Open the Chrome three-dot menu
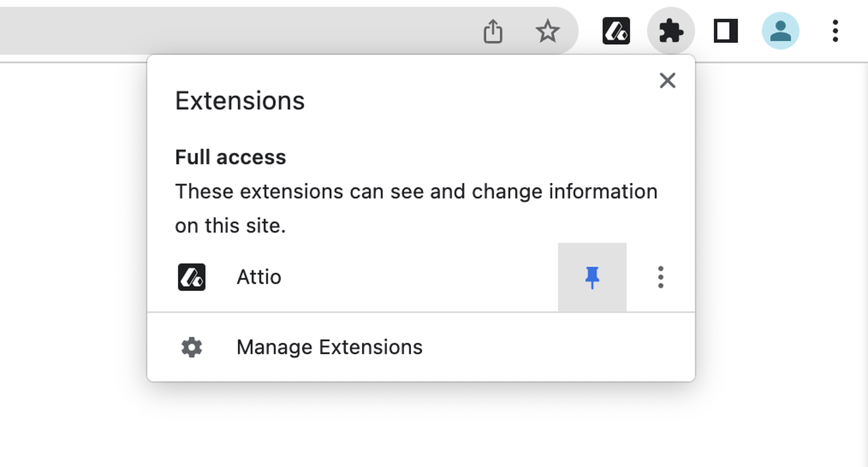This screenshot has width=868, height=467. click(835, 31)
